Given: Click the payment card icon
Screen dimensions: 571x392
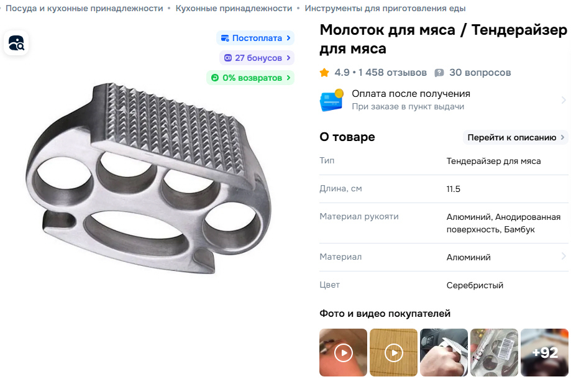Looking at the screenshot, I should click(332, 100).
